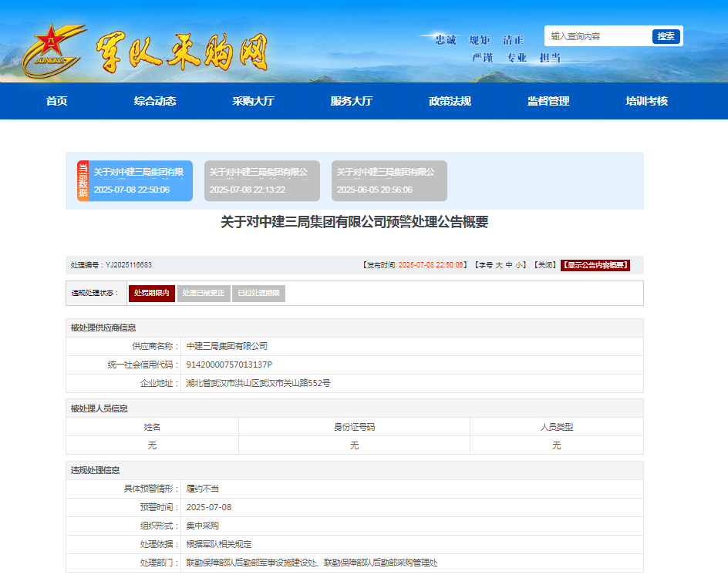Click supplier name 中建三局集团有限公司 in the table

click(x=227, y=346)
